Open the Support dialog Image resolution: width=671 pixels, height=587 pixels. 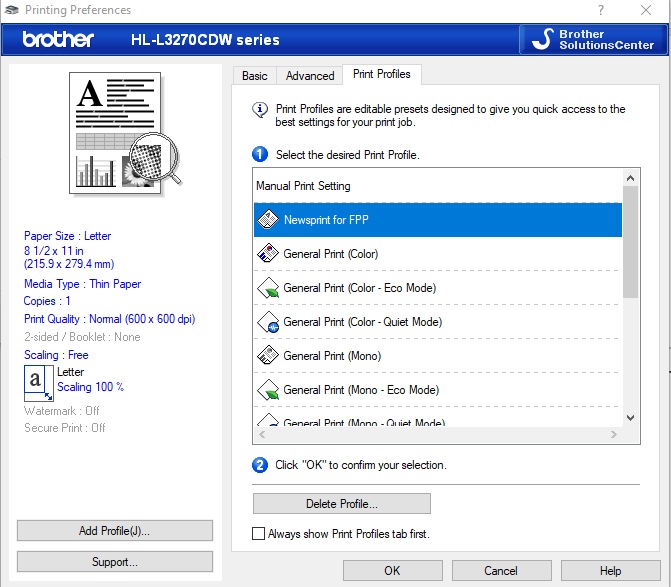(115, 561)
